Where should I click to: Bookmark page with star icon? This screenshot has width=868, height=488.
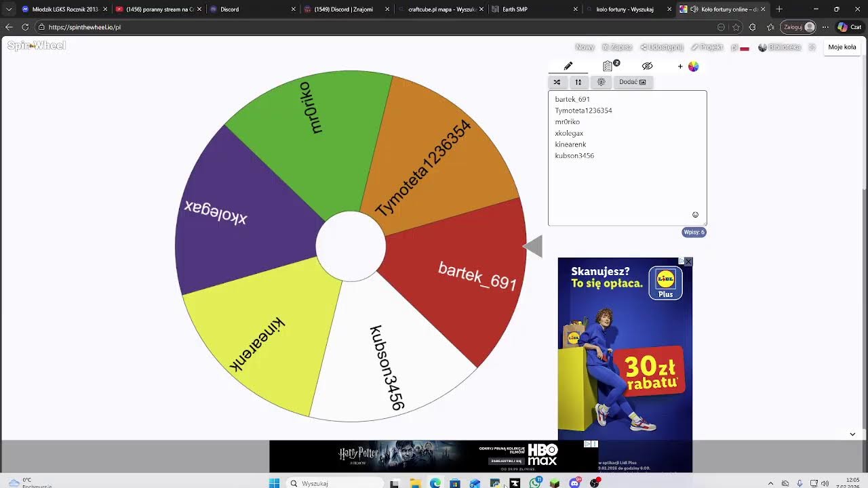tap(736, 27)
